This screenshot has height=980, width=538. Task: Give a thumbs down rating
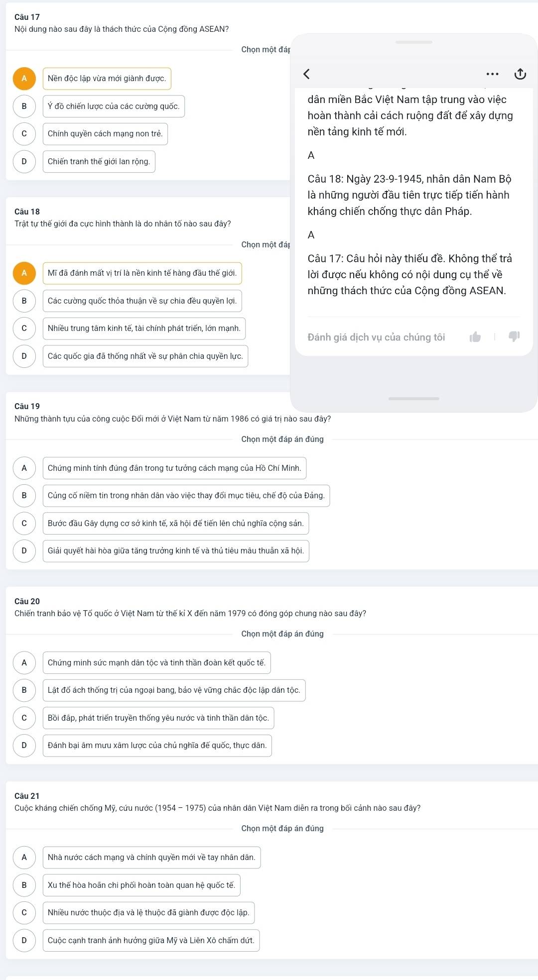point(514,336)
